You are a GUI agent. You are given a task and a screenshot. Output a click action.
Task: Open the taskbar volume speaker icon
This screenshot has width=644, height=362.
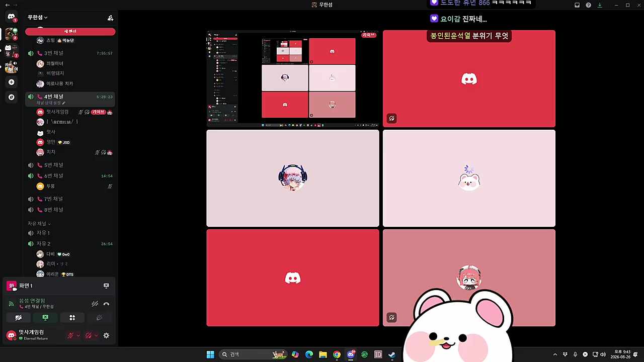(603, 354)
